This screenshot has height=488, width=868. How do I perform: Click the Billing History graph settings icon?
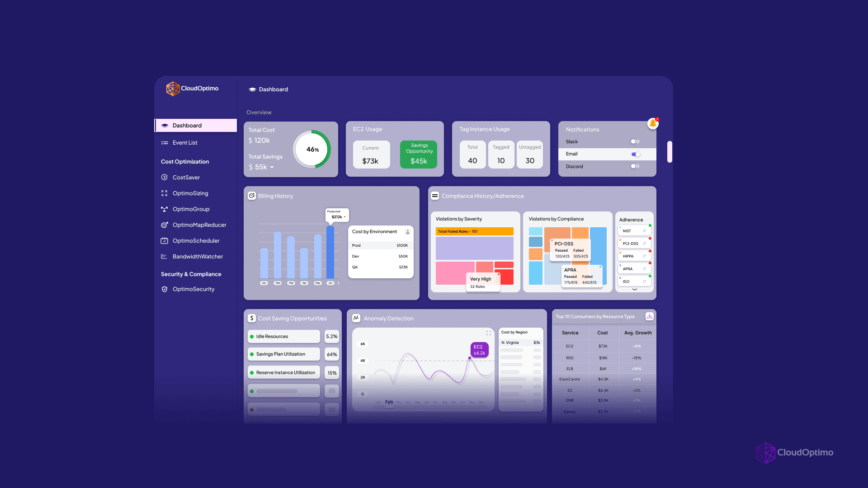click(x=407, y=232)
